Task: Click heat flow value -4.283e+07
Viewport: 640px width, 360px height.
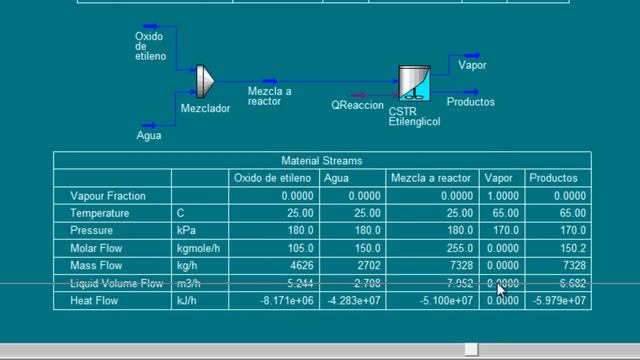Action: coord(354,300)
